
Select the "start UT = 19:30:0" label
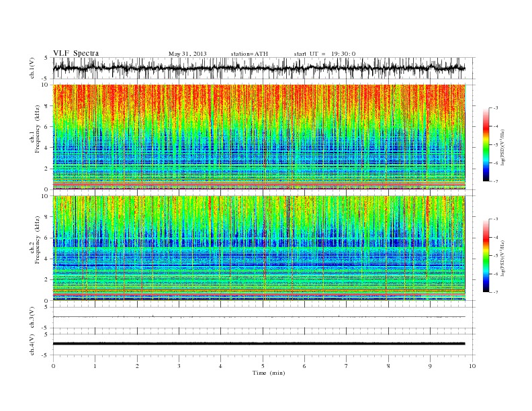pos(324,54)
